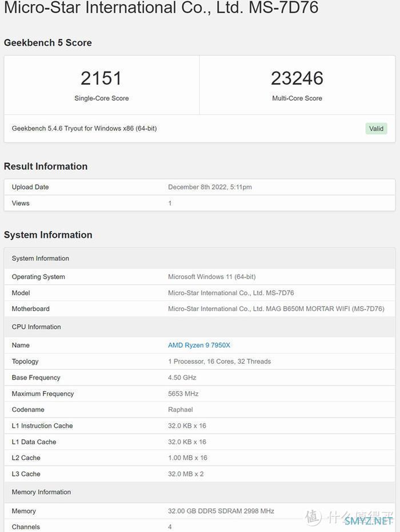Click the Views row label

[x=21, y=203]
